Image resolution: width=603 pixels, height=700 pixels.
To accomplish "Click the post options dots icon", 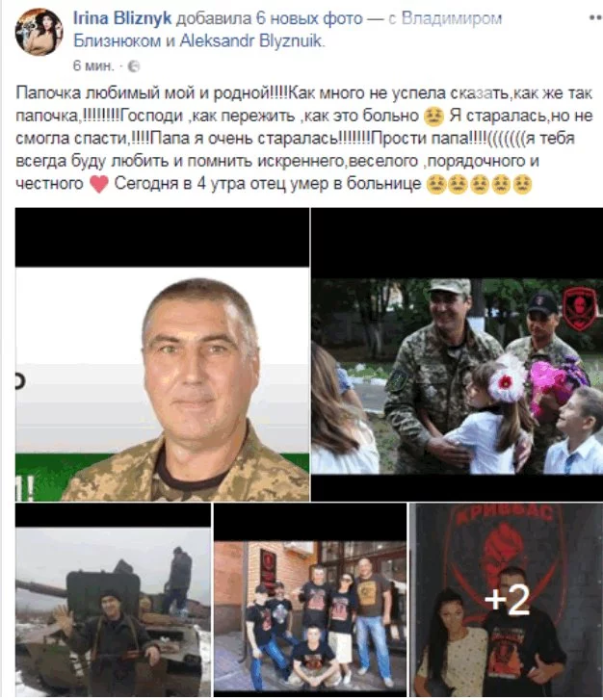I will pyautogui.click(x=595, y=18).
